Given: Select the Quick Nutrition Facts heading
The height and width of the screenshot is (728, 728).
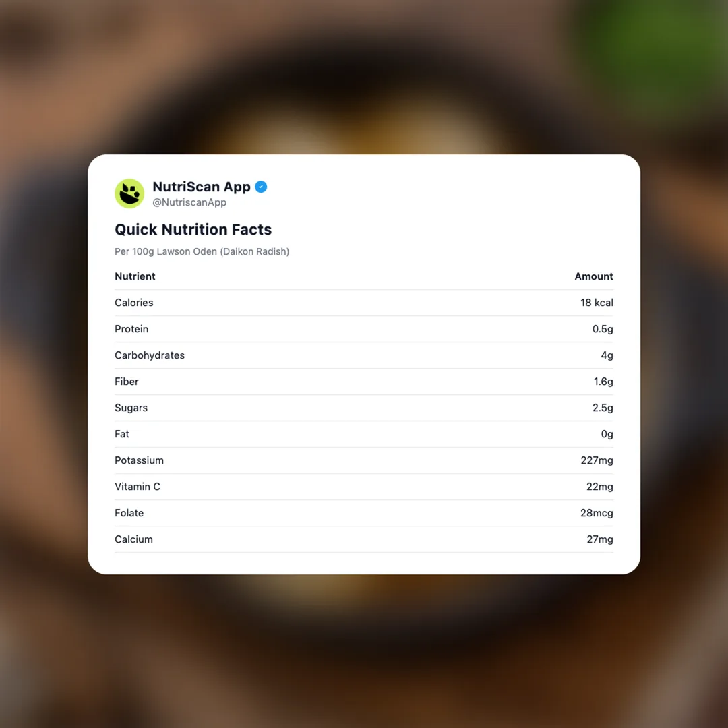Looking at the screenshot, I should 193,229.
